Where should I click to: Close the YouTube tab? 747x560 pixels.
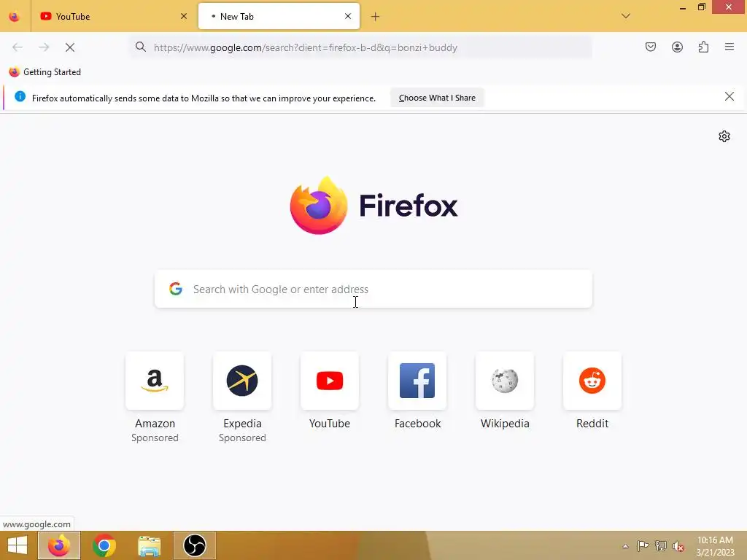click(x=184, y=16)
